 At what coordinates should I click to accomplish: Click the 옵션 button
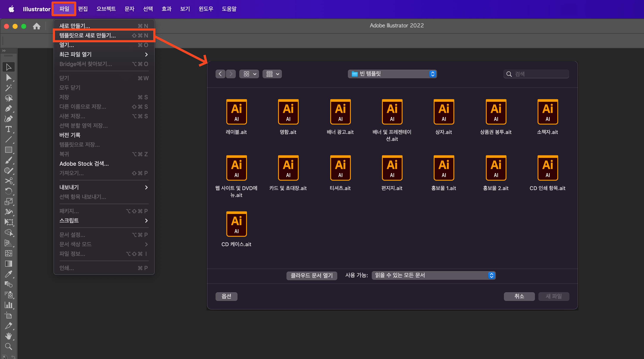point(226,296)
